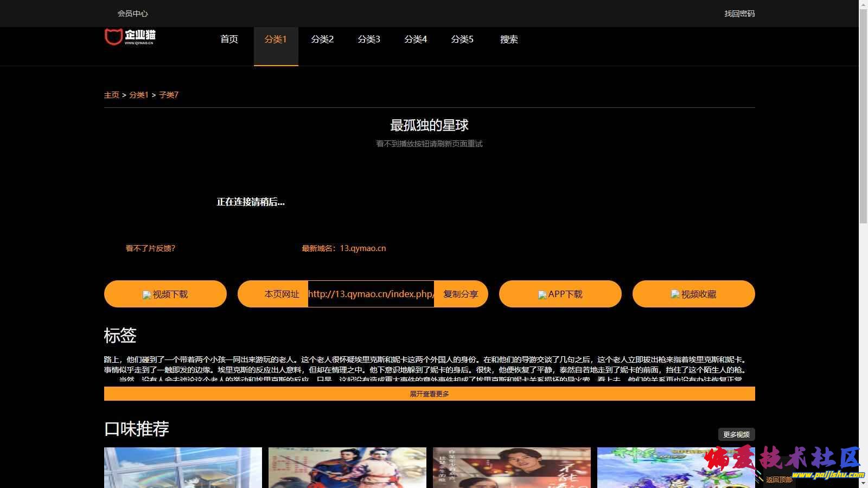This screenshot has width=868, height=488.
Task: Open the 搜索 navigation item
Action: [x=509, y=39]
